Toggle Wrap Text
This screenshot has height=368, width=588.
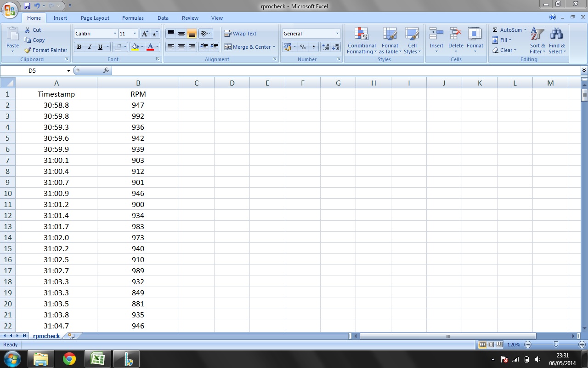point(240,34)
